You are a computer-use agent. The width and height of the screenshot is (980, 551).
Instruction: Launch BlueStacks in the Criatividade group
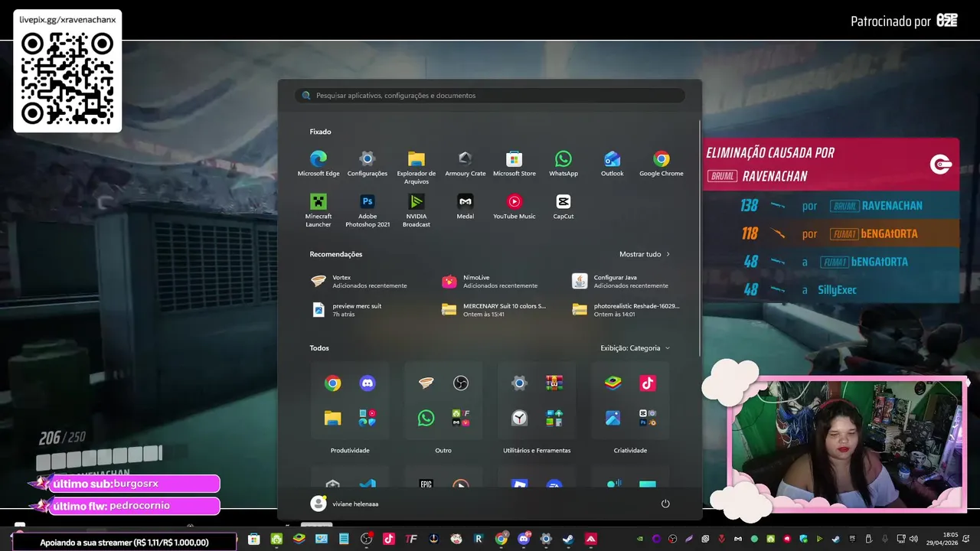(x=612, y=383)
